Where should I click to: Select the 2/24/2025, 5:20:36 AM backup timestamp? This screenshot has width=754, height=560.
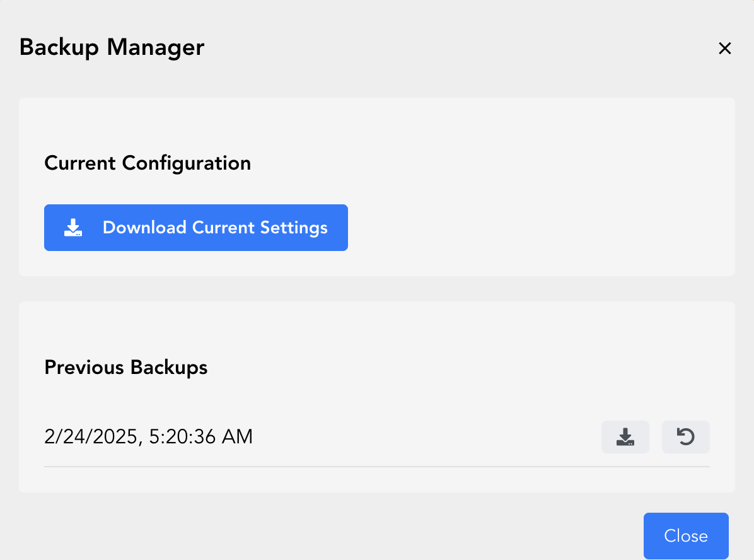tap(149, 437)
